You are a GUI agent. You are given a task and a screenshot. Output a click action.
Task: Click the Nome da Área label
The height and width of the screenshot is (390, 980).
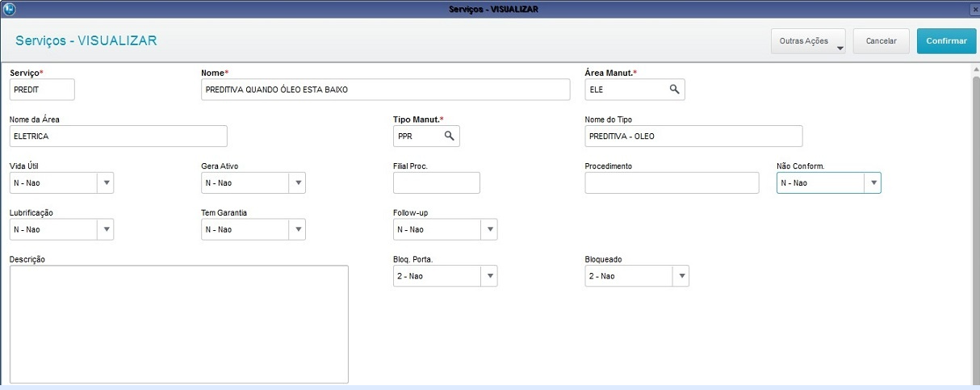coord(35,120)
